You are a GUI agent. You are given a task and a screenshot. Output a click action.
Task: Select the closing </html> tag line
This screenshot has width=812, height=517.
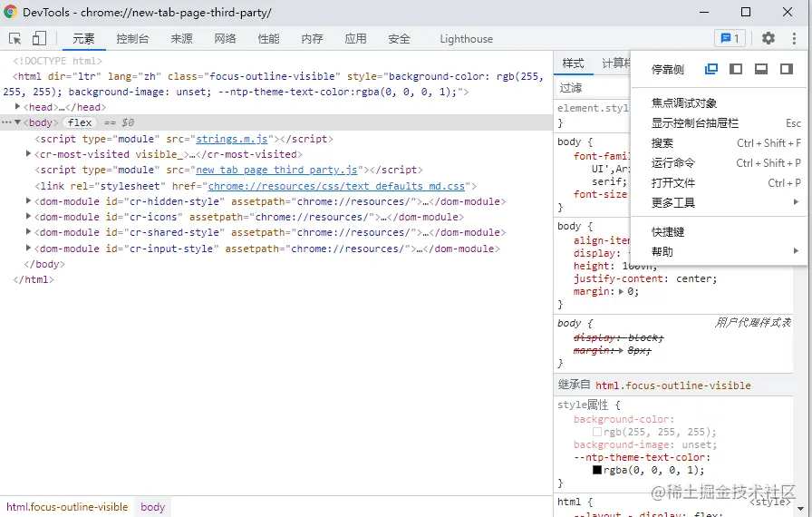tap(34, 279)
